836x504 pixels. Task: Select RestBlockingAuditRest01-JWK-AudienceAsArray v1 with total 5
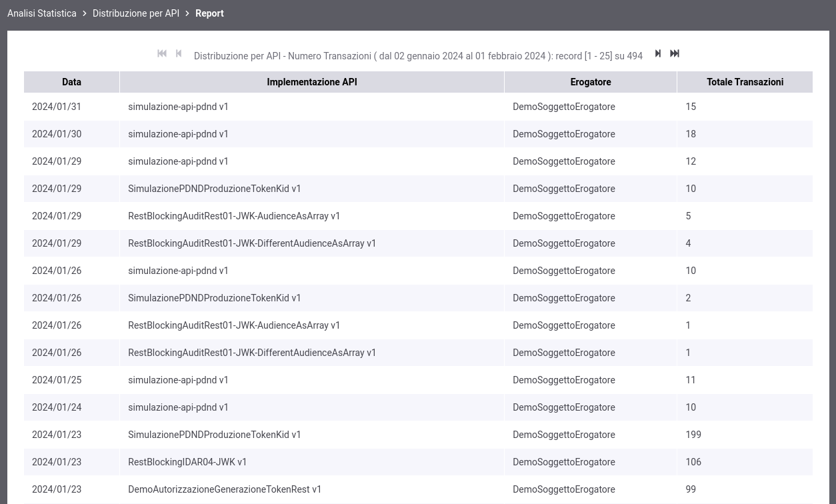[x=234, y=216]
